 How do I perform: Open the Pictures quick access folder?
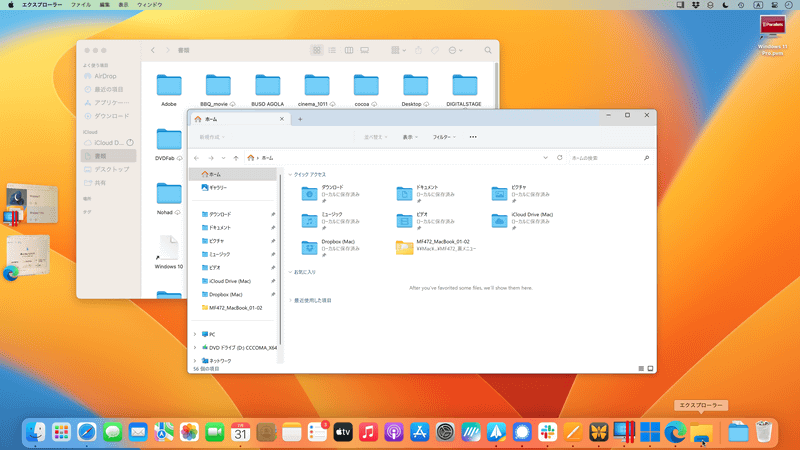coord(521,194)
